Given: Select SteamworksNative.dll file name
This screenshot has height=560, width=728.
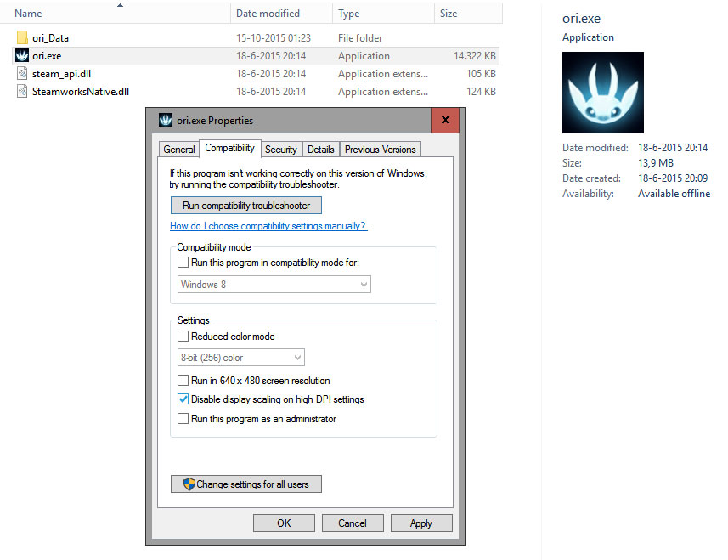Looking at the screenshot, I should tap(81, 91).
